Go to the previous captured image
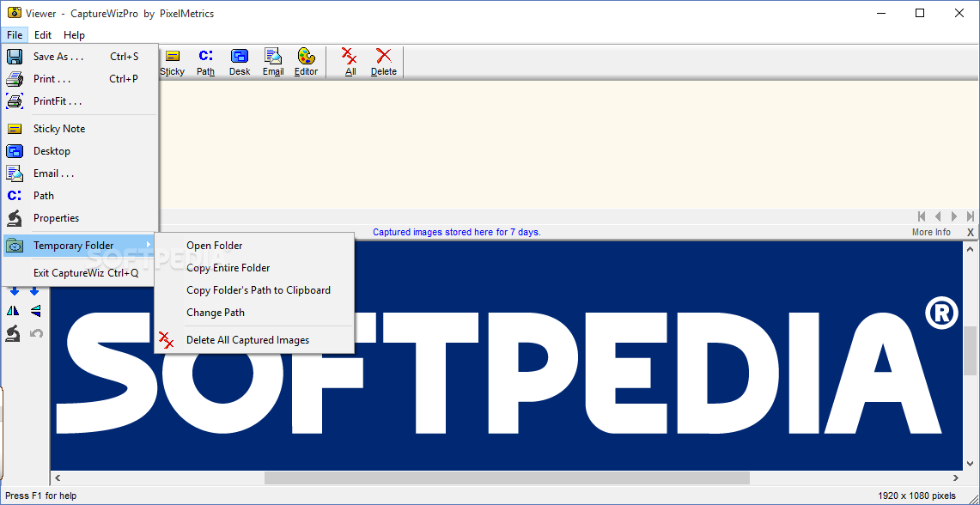The width and height of the screenshot is (980, 505). (938, 216)
